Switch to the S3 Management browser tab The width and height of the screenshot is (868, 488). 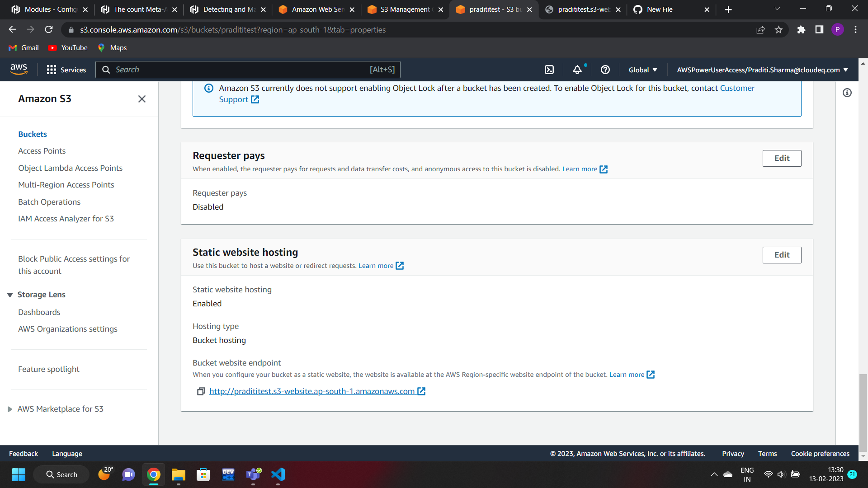[402, 9]
